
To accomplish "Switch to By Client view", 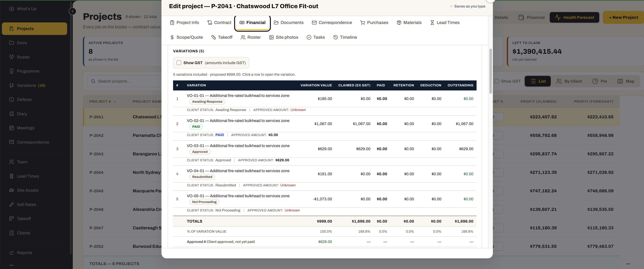I will click(569, 81).
